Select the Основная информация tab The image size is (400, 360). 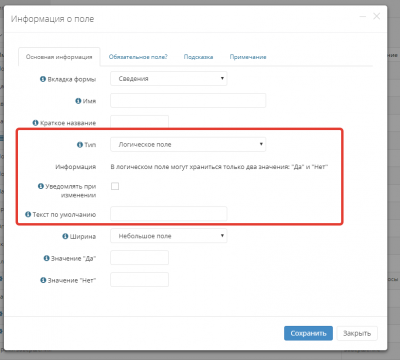coord(59,57)
